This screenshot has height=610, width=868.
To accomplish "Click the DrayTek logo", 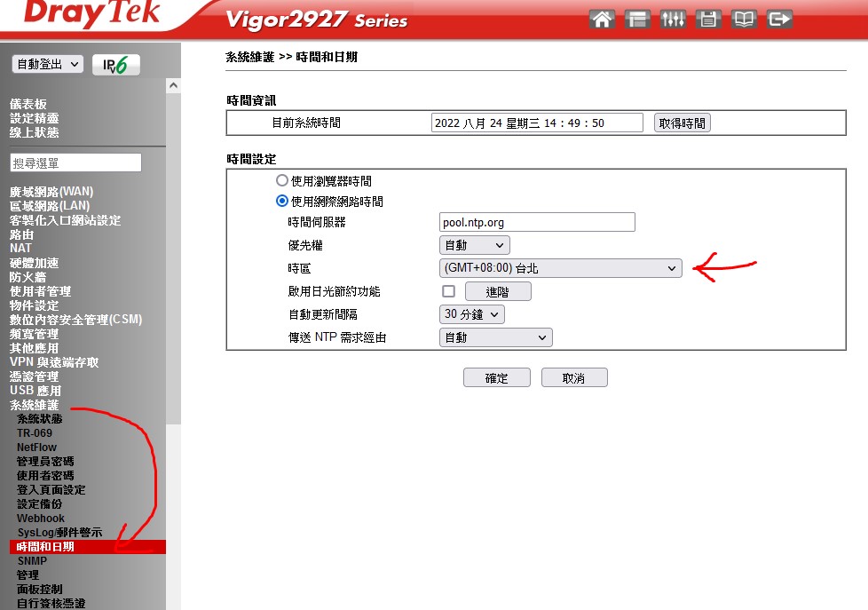I will tap(89, 14).
